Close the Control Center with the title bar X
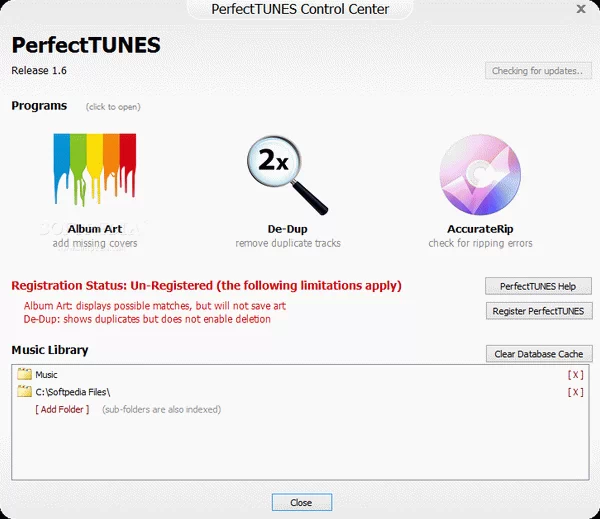The height and width of the screenshot is (519, 600). (581, 9)
